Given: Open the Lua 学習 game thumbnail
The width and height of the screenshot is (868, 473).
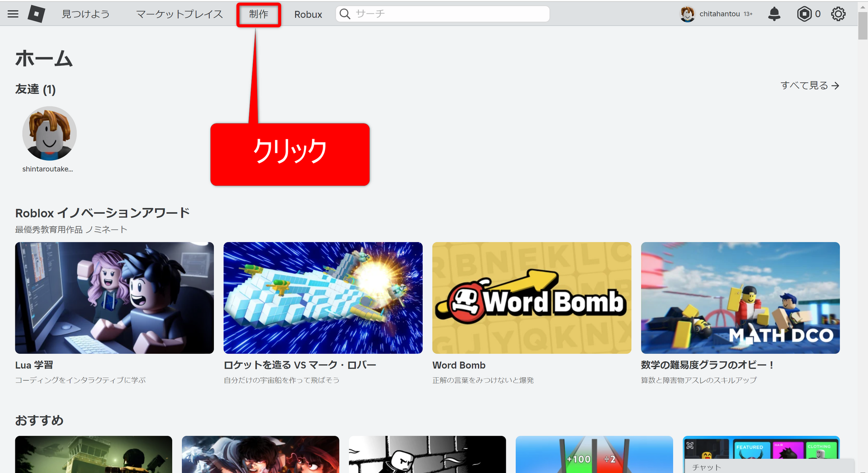Looking at the screenshot, I should 114,298.
